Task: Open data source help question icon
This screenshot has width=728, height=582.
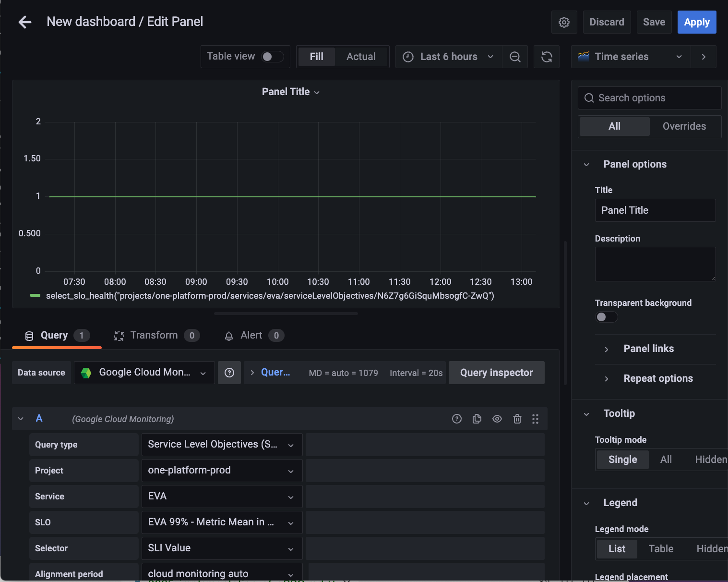Action: pyautogui.click(x=229, y=373)
